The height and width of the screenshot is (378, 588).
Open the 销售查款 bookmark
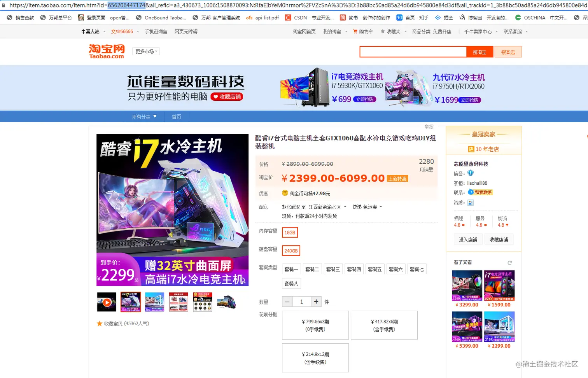coord(21,18)
